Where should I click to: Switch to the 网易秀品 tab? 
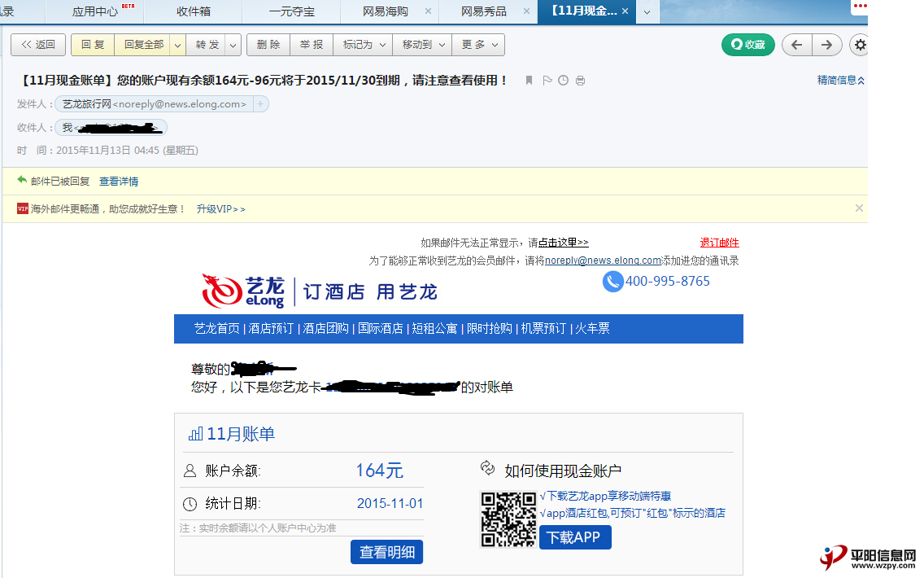coord(483,11)
